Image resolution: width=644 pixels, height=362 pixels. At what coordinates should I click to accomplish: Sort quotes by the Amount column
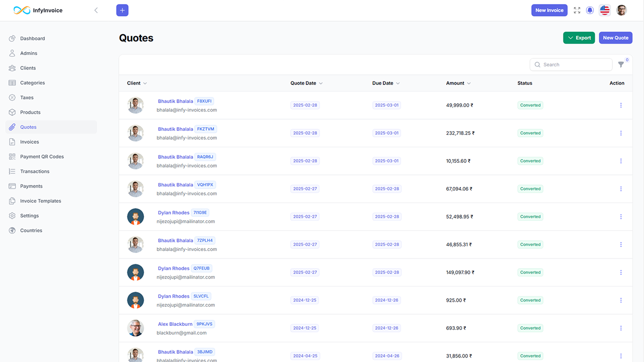(457, 83)
